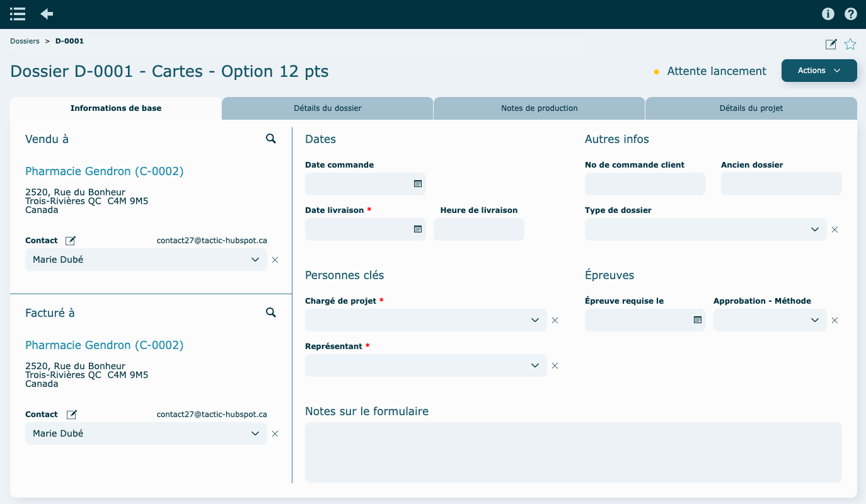Edit the Vendu à contact icon
This screenshot has height=504, width=866.
pyautogui.click(x=71, y=241)
